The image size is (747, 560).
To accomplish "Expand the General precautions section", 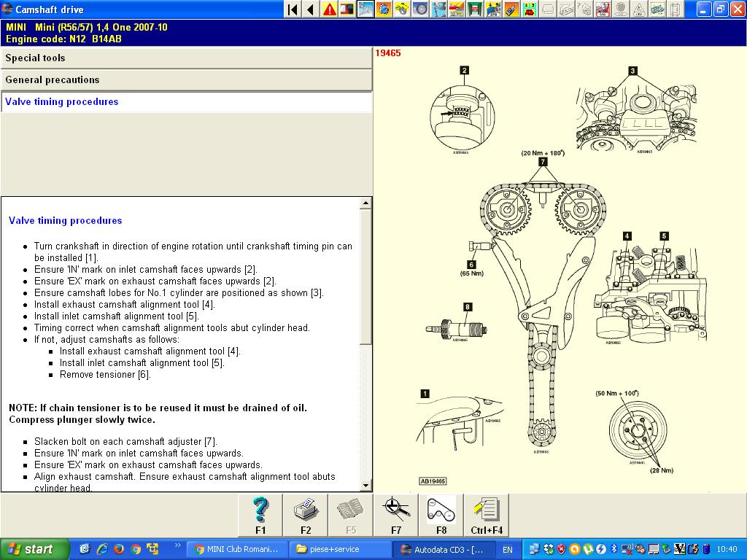I will pos(186,80).
